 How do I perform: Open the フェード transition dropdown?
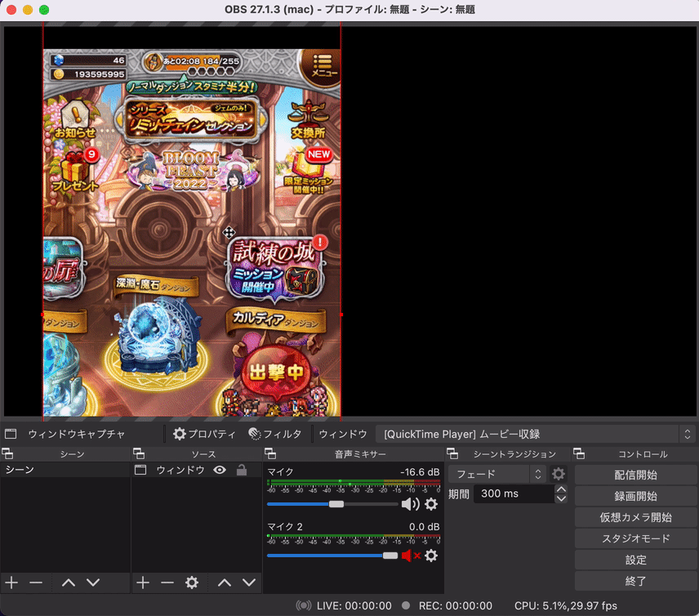[496, 474]
